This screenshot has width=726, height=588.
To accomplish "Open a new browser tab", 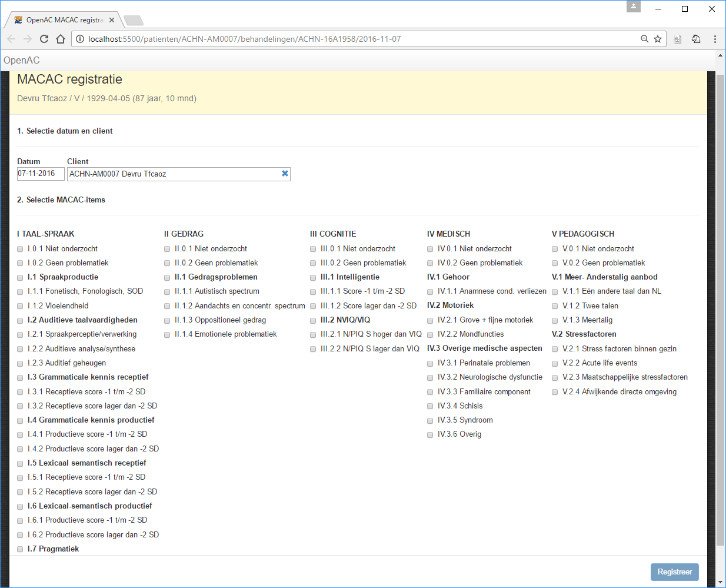I will point(134,21).
